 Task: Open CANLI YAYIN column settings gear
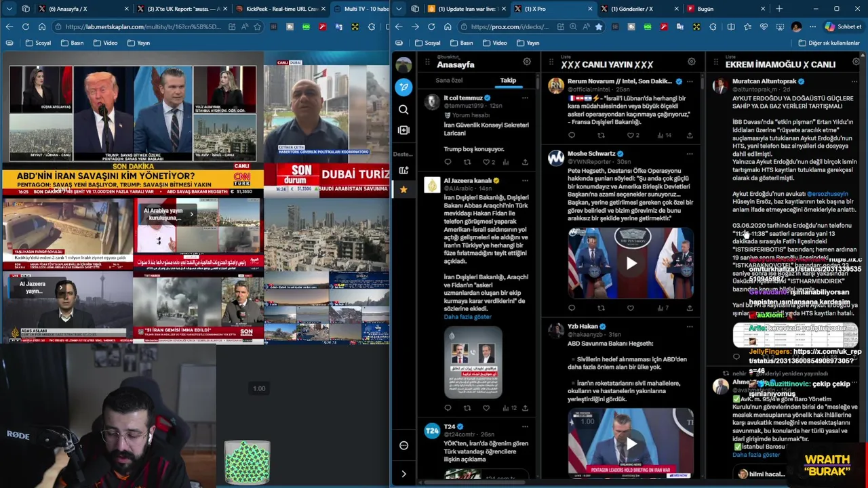click(691, 62)
